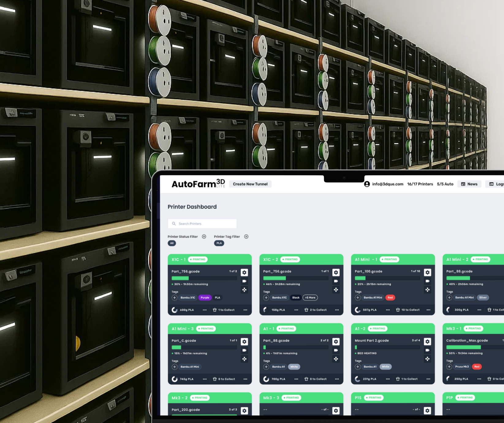Screen dimensions: 504x423
Task: Click the account avatar icon beside info@3dque.com
Action: (x=367, y=184)
